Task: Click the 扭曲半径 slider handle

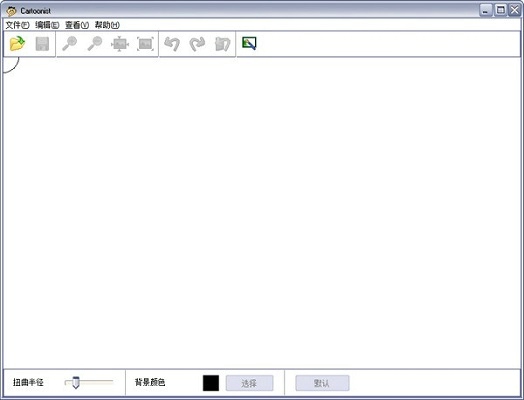Action: tap(76, 382)
